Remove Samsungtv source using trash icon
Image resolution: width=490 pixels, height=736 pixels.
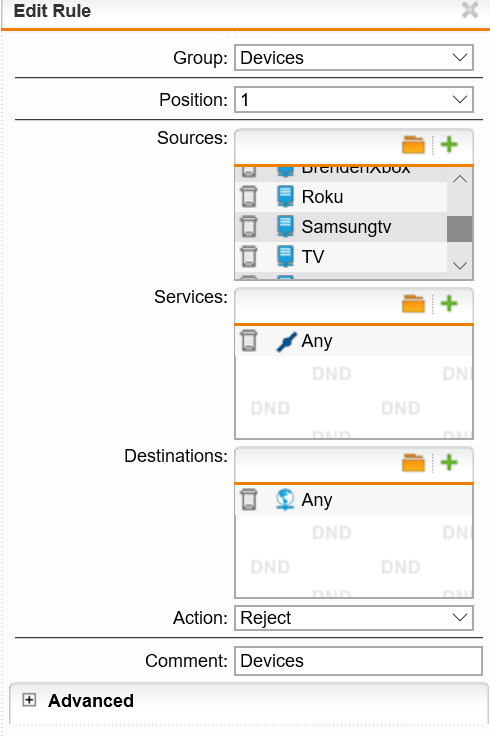(249, 227)
